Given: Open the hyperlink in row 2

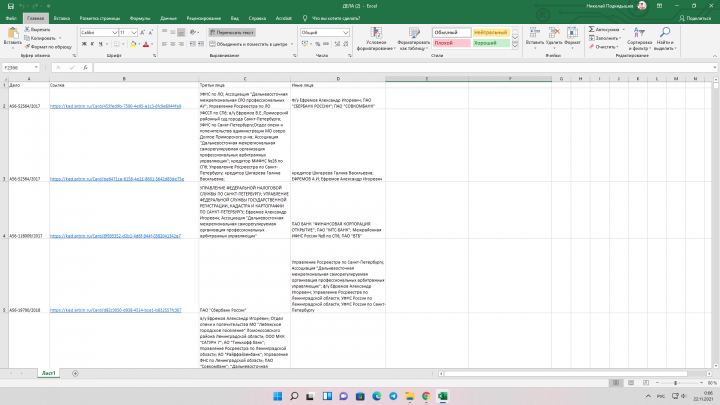Looking at the screenshot, I should [115, 106].
